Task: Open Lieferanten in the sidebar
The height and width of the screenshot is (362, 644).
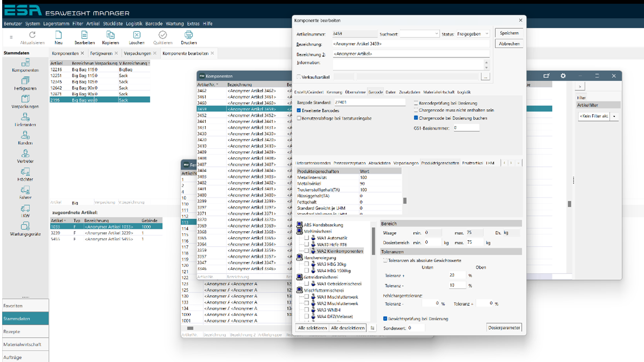Action: coord(25,117)
